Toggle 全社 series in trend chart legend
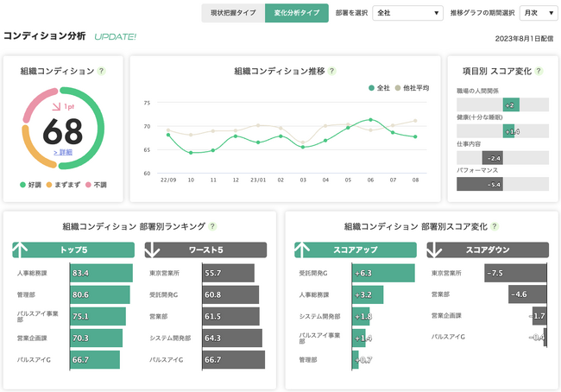 378,88
